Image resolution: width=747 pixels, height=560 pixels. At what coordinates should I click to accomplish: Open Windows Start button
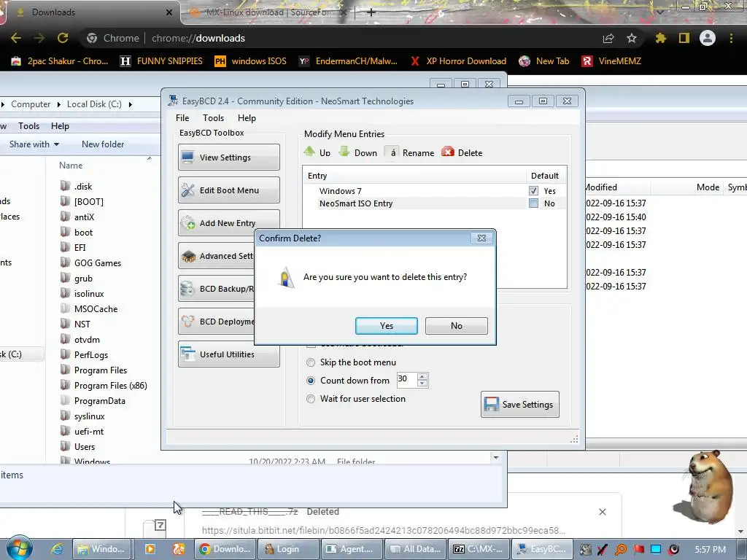(x=20, y=548)
